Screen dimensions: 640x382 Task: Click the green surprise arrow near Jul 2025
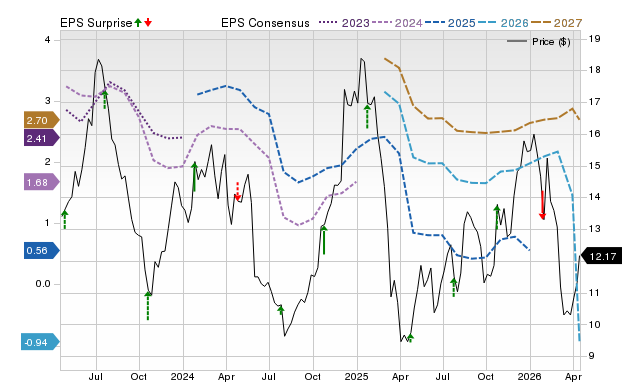tap(453, 287)
